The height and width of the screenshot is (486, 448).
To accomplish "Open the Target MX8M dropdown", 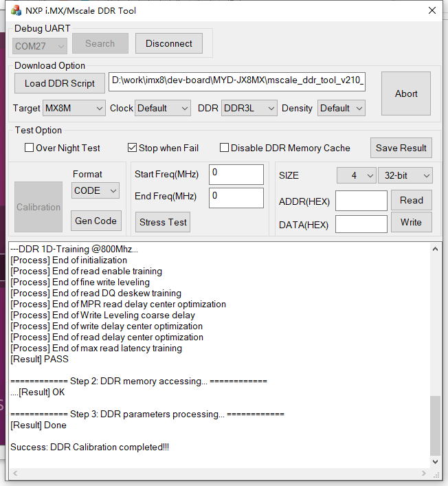I will click(74, 108).
